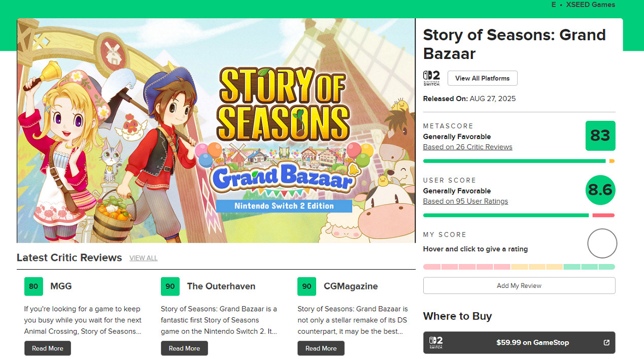
Task: Click the Metascore 83 badge
Action: click(600, 136)
